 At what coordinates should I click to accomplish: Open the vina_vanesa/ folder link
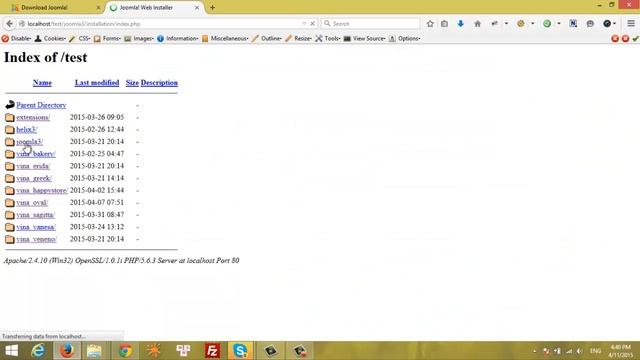point(36,227)
